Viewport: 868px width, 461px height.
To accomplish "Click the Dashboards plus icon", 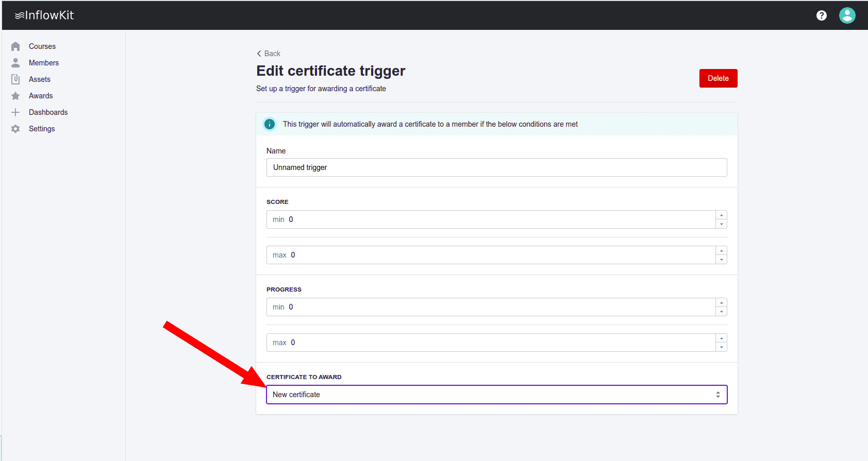I will pyautogui.click(x=15, y=112).
